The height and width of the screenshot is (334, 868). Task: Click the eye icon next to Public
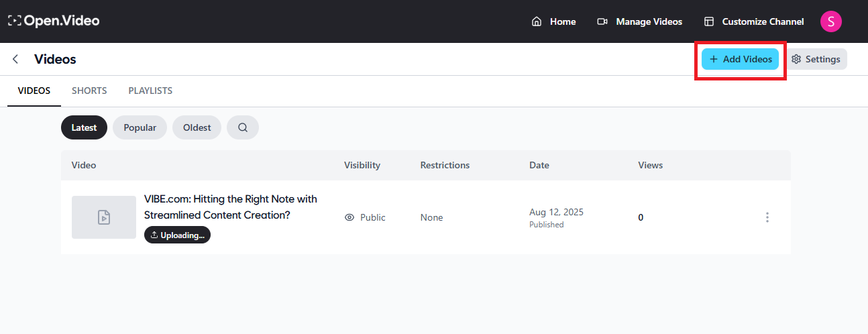(x=349, y=217)
